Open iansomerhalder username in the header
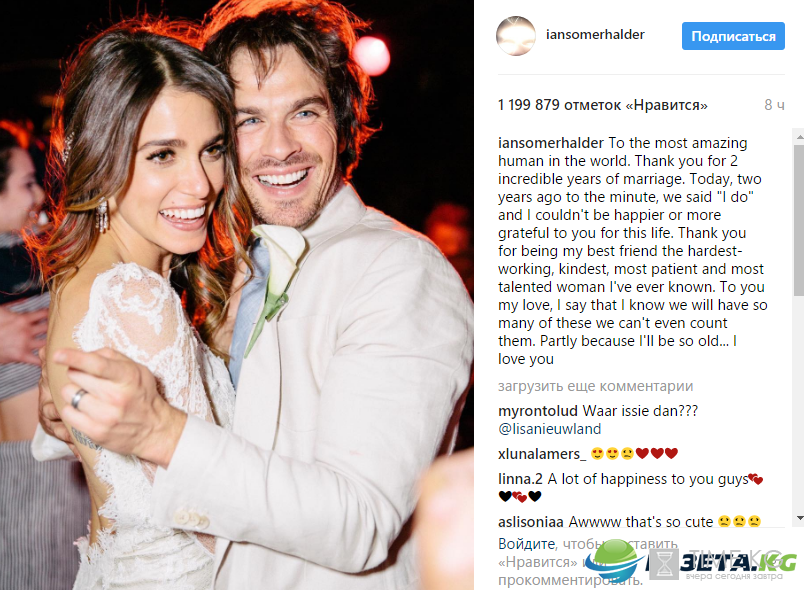This screenshot has height=590, width=804. (x=595, y=34)
